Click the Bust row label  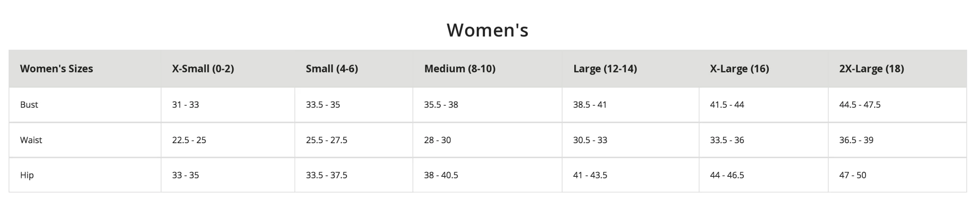(x=29, y=105)
